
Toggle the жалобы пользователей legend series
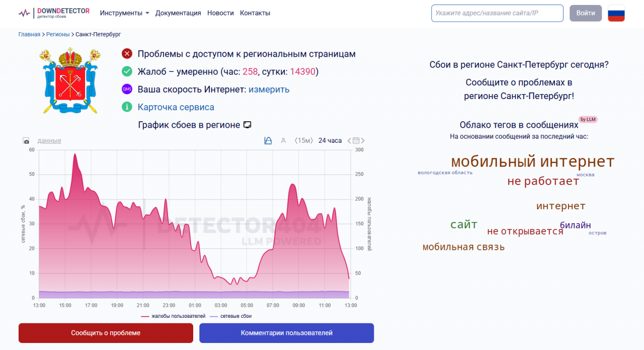coord(173,316)
